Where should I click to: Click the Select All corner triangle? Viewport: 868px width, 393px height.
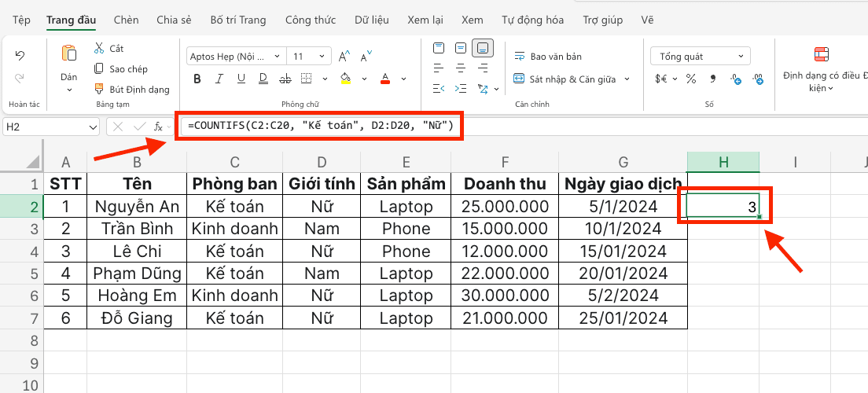34,161
